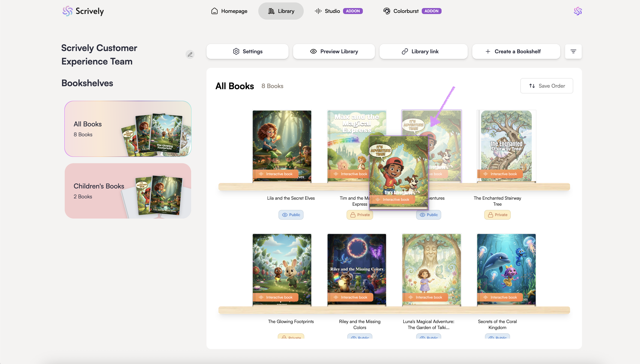Open the Homepage nav item
Image resolution: width=640 pixels, height=364 pixels.
[x=229, y=11]
